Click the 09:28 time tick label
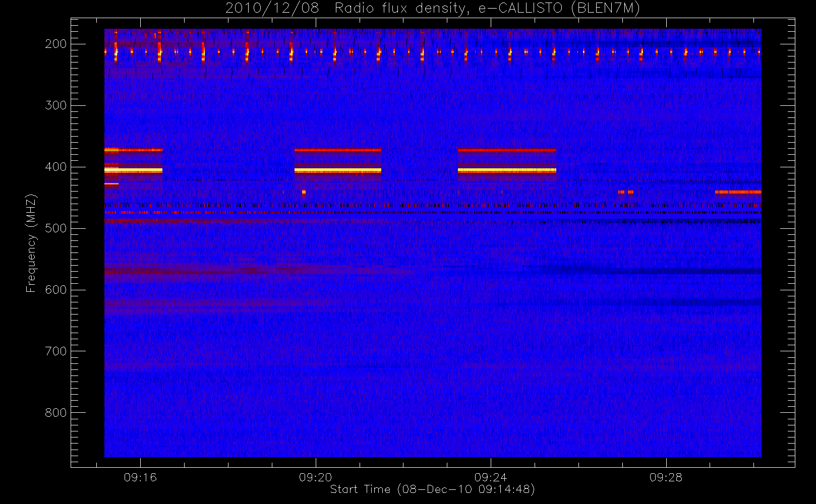 point(666,477)
